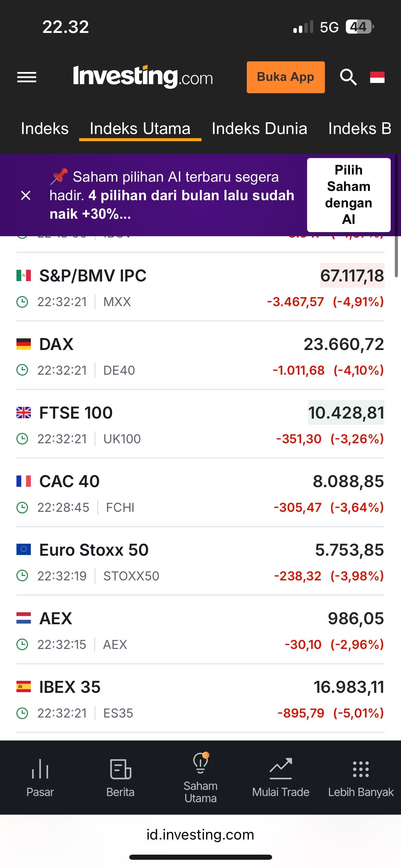The width and height of the screenshot is (401, 868).
Task: Open the S&P/BMV IPC index
Action: pyautogui.click(x=93, y=276)
